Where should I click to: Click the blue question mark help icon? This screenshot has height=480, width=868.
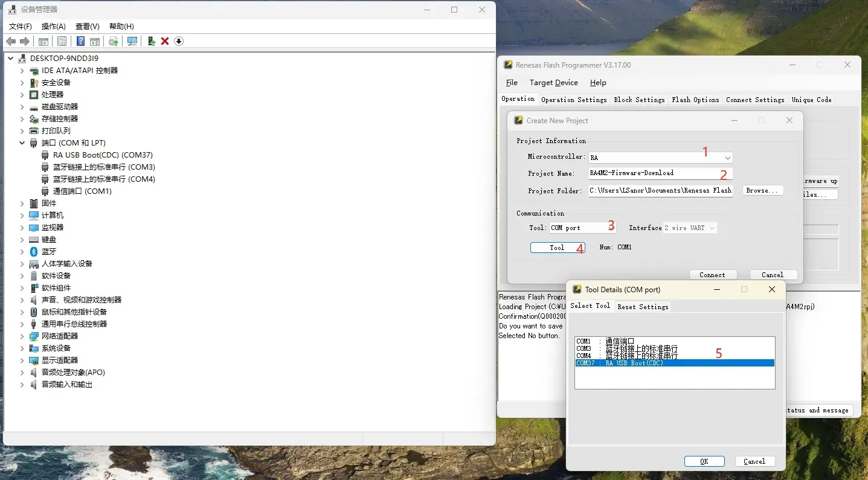pos(80,41)
